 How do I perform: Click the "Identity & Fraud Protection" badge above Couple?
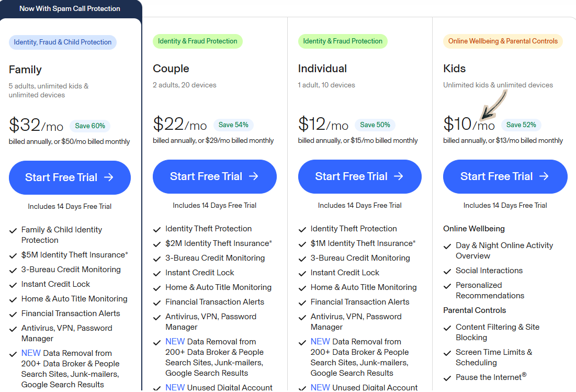[x=198, y=41]
